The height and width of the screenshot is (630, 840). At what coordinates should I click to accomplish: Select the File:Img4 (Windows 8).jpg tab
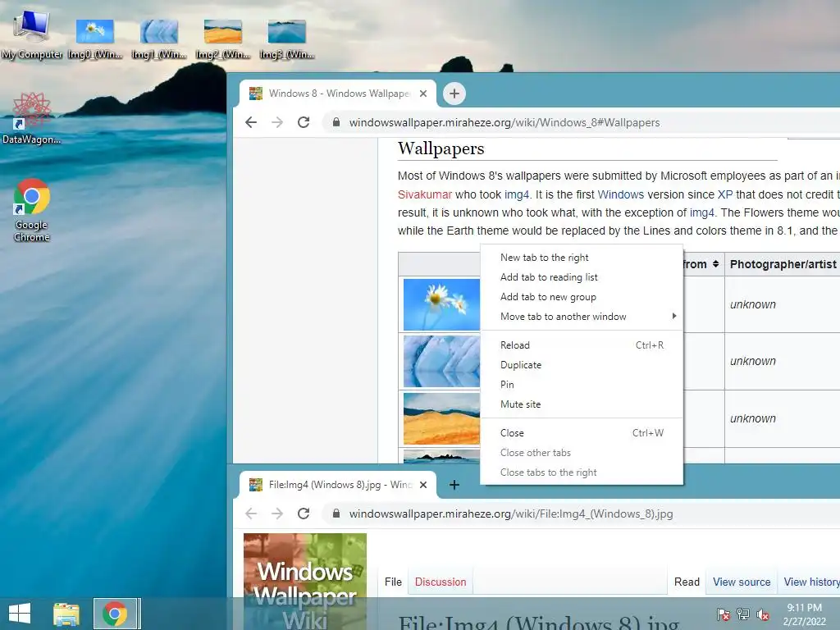(337, 485)
